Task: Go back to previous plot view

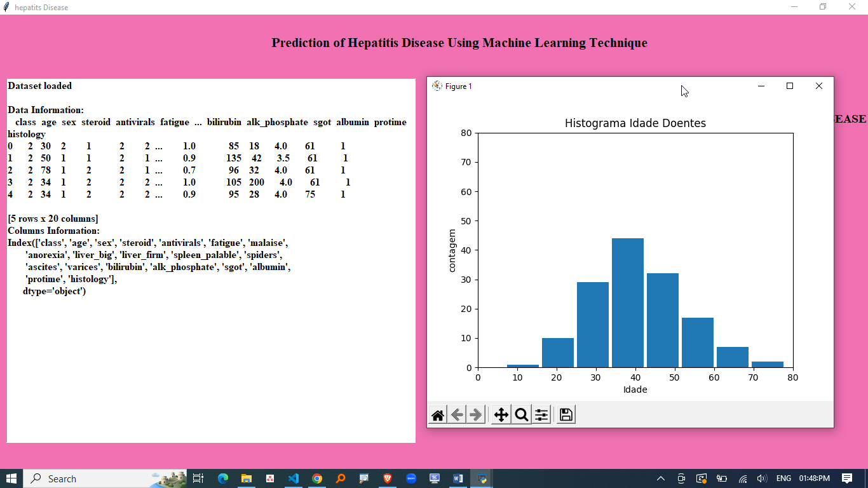Action: click(457, 415)
